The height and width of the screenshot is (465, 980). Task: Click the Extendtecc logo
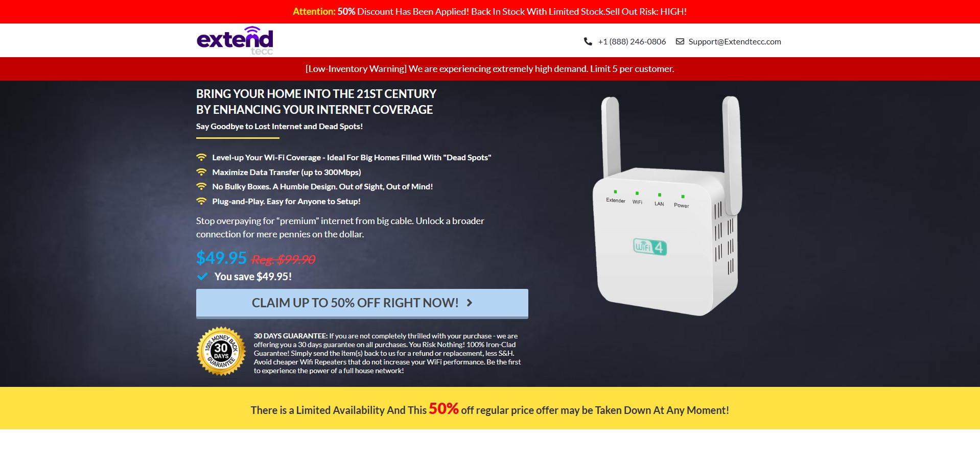[x=235, y=40]
